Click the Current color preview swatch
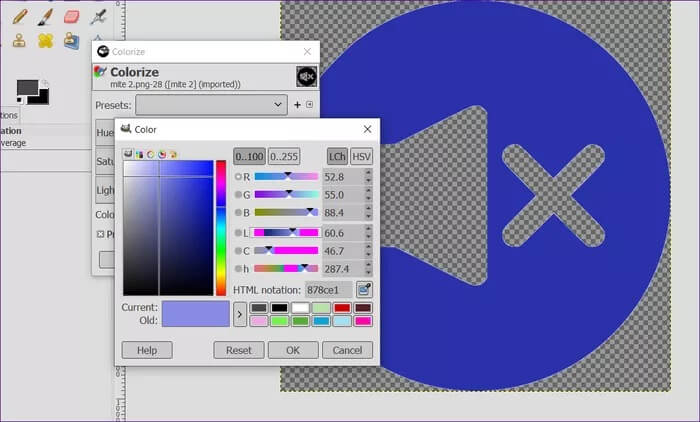Viewport: 700px width, 422px height. pyautogui.click(x=196, y=307)
